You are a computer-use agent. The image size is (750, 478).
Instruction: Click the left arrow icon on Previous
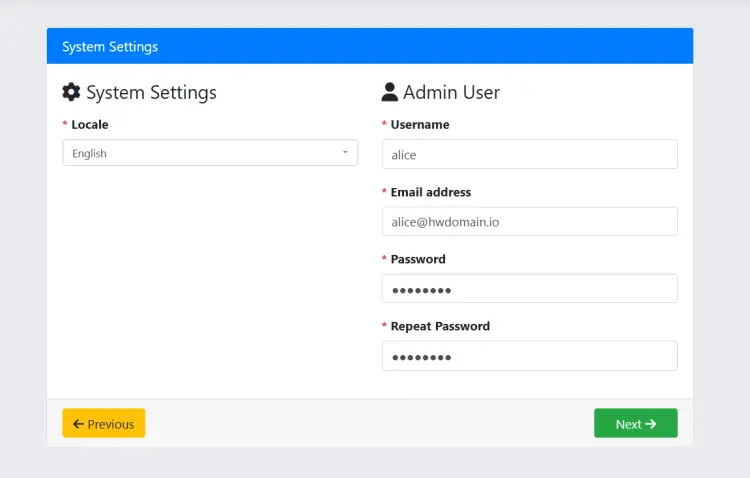78,424
